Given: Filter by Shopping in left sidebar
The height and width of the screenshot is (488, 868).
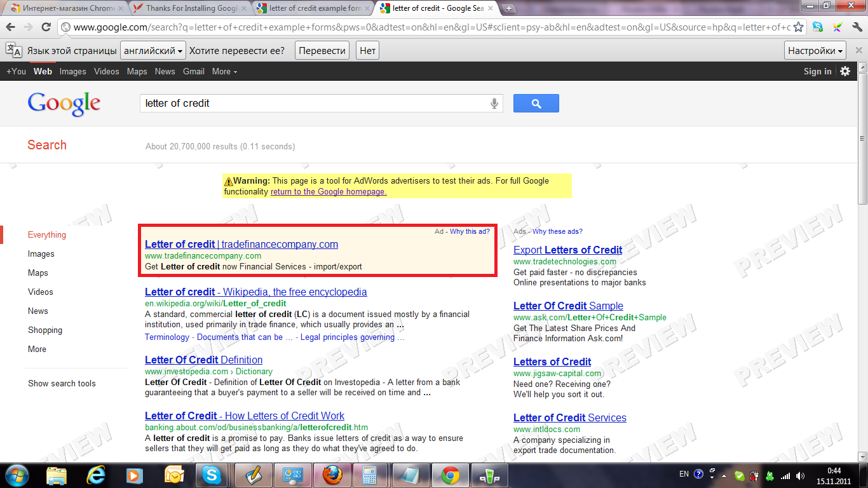Looking at the screenshot, I should [x=44, y=330].
